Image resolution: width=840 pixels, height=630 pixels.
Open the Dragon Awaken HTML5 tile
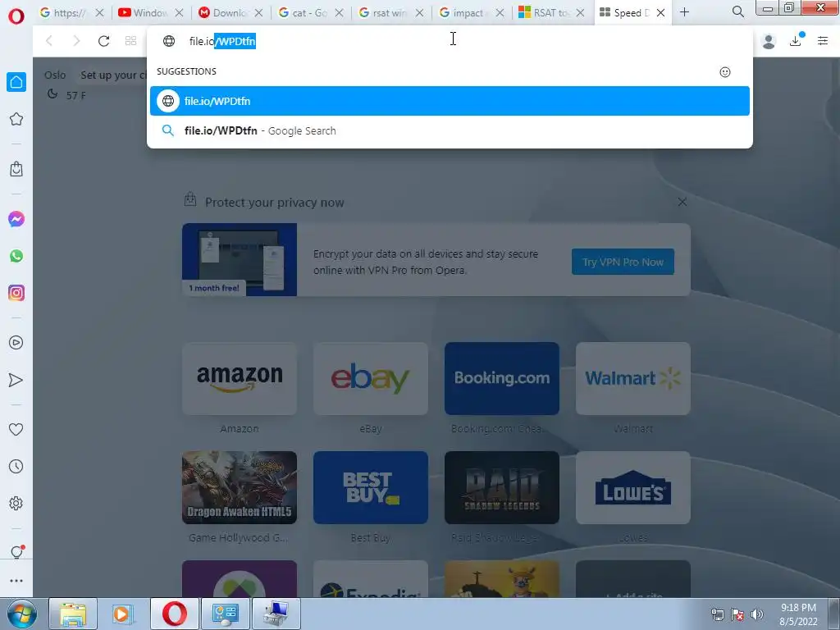pyautogui.click(x=240, y=487)
